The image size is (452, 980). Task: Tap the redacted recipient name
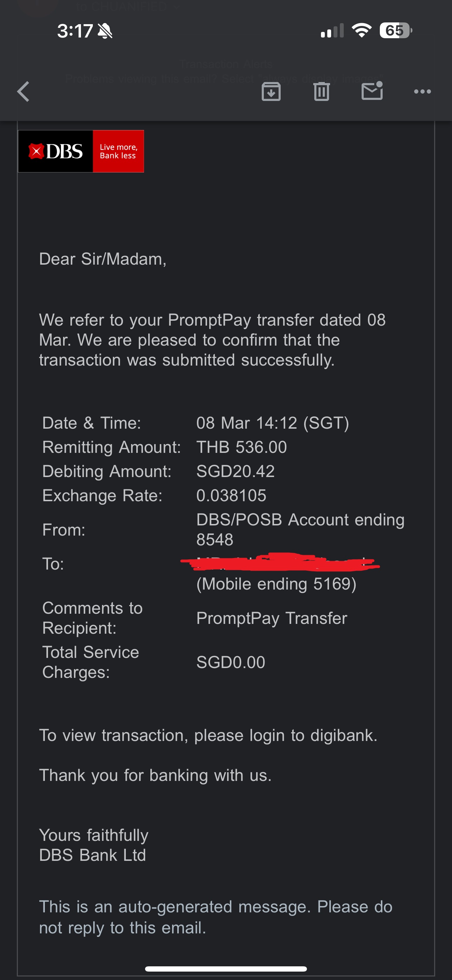(280, 562)
